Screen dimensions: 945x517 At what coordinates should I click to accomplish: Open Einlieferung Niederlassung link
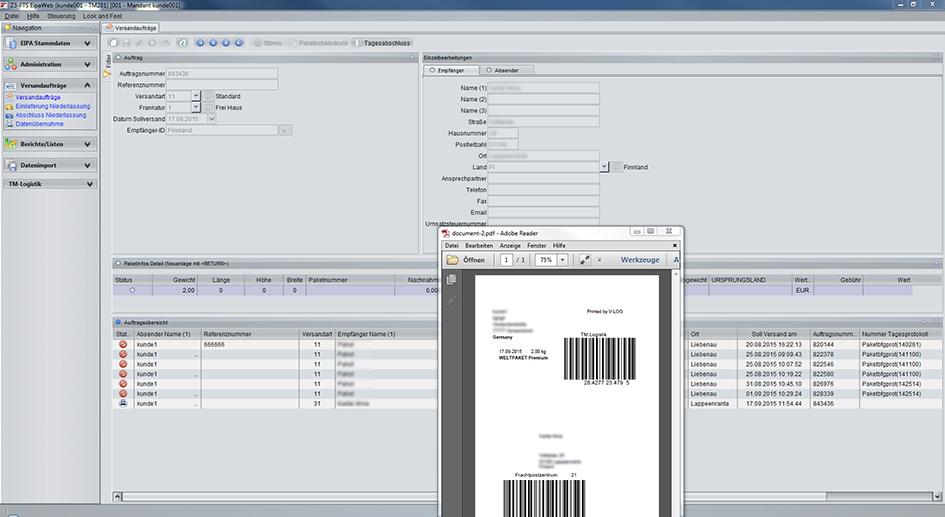pos(52,106)
